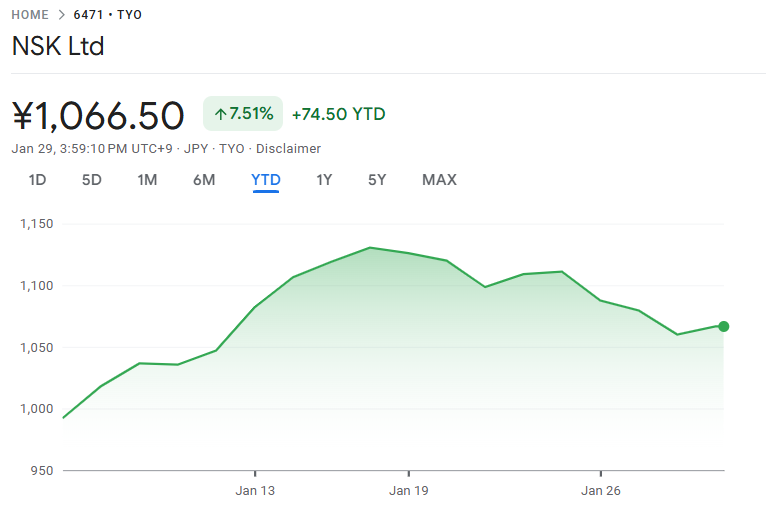Open the Disclaimer link
This screenshot has width=766, height=519.
click(288, 149)
